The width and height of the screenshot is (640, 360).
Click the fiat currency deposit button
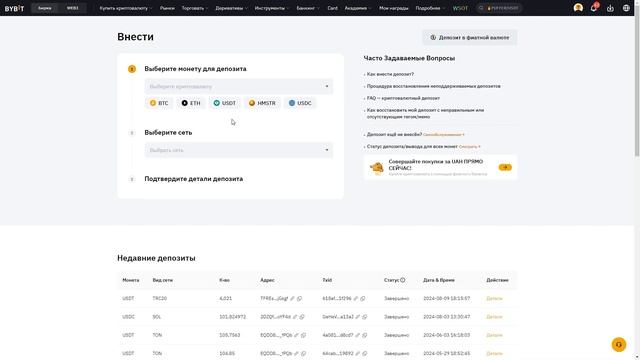click(470, 38)
